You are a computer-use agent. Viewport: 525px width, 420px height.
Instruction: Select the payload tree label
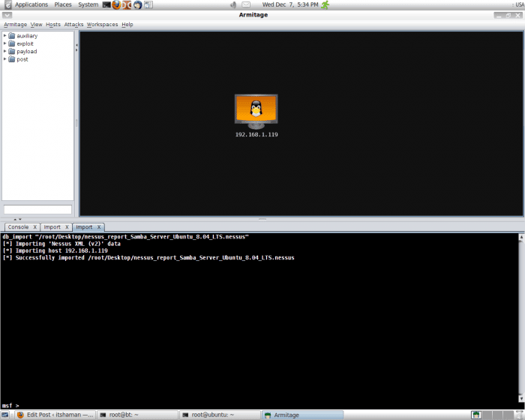[x=27, y=52]
